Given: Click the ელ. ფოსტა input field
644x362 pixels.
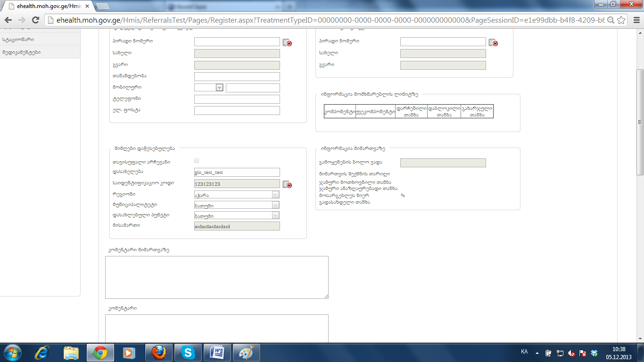Looking at the screenshot, I should point(237,111).
